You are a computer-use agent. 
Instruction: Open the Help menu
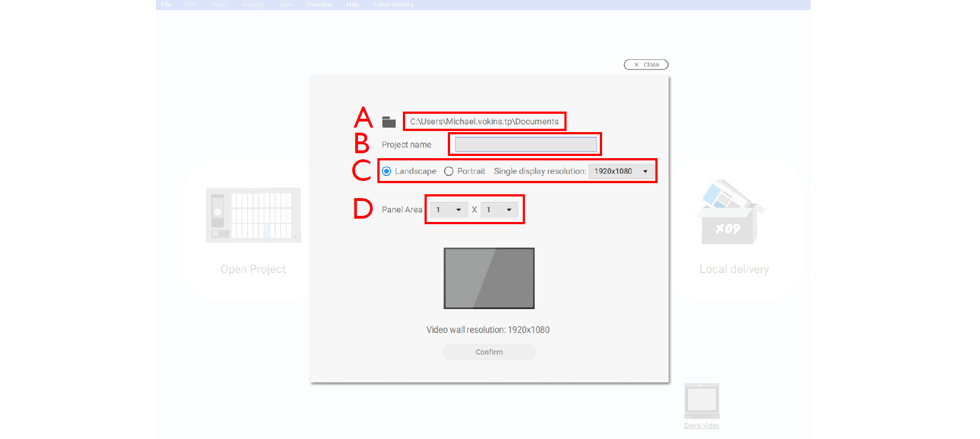pyautogui.click(x=353, y=4)
